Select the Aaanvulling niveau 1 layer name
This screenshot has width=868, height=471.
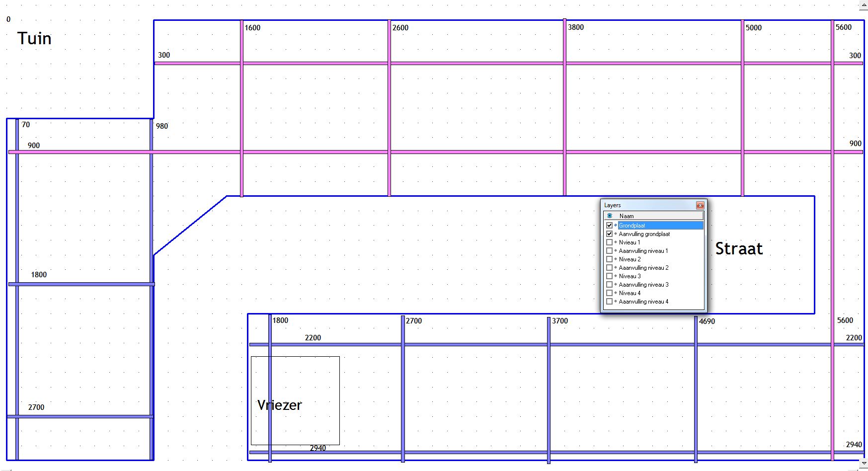[643, 251]
